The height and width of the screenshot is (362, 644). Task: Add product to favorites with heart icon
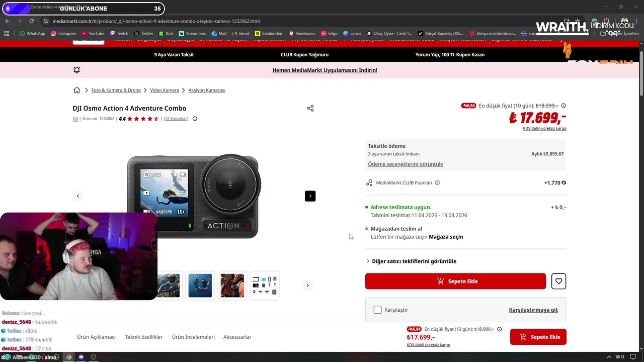click(x=558, y=281)
